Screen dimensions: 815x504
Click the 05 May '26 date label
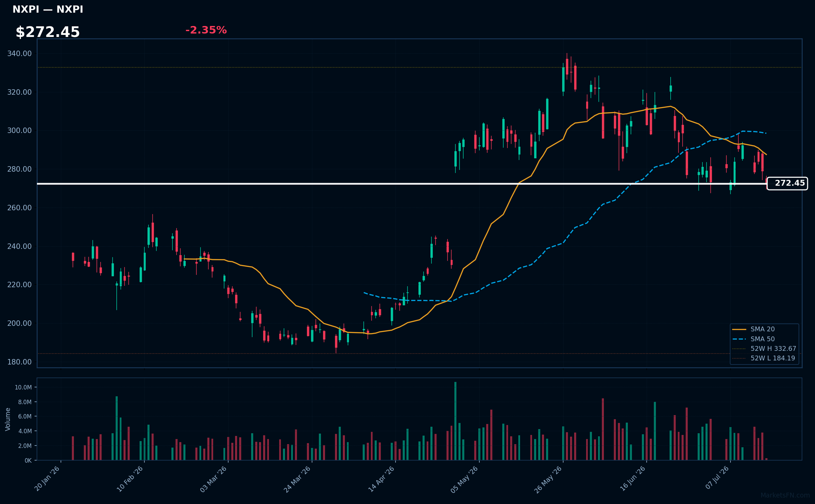(465, 479)
